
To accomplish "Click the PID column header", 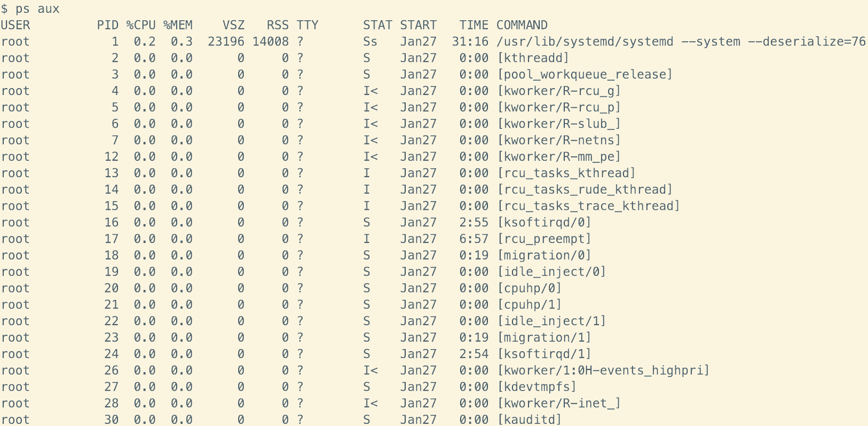I will [x=107, y=25].
